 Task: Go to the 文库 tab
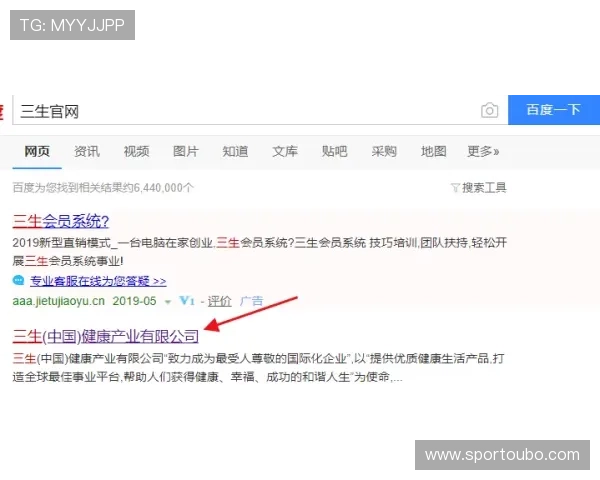point(285,152)
